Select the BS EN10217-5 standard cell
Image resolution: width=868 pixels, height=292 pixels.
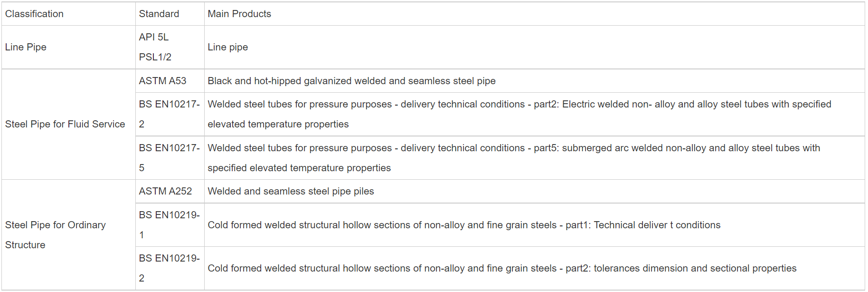click(169, 158)
